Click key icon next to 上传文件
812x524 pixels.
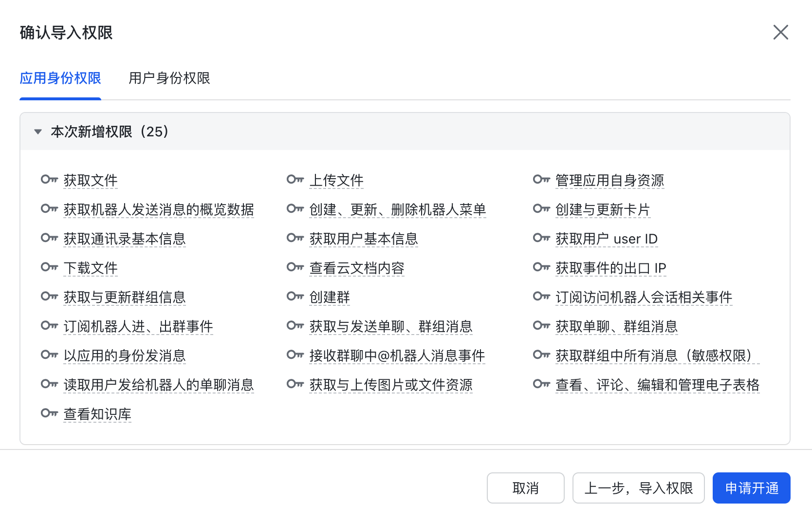click(x=295, y=180)
